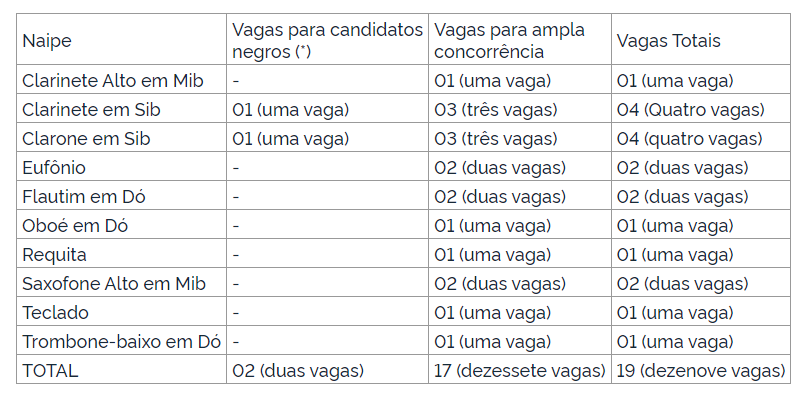Image resolution: width=807 pixels, height=396 pixels.
Task: Click the Flautim em Dó cell
Action: point(121,195)
